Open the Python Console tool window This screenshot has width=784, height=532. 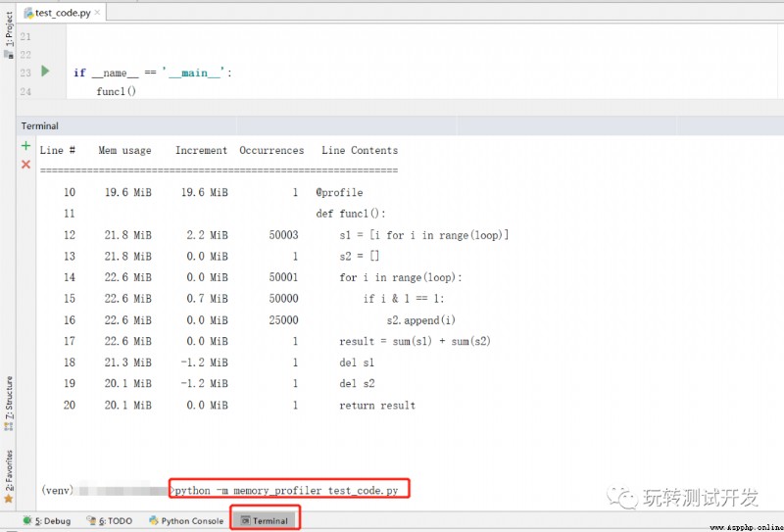click(186, 521)
